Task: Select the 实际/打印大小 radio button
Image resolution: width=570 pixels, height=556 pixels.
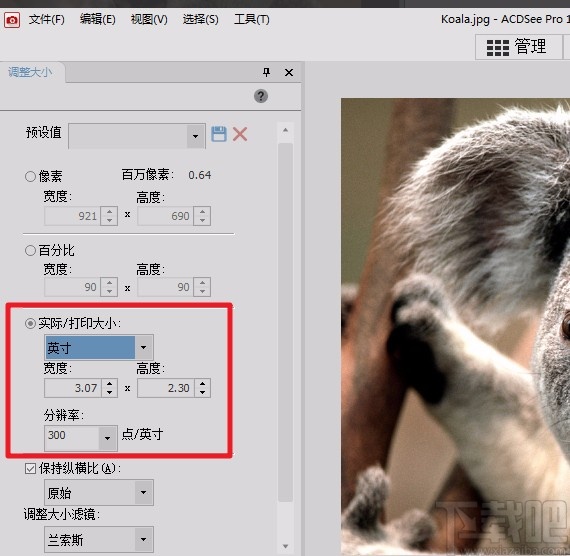Action: pyautogui.click(x=31, y=323)
